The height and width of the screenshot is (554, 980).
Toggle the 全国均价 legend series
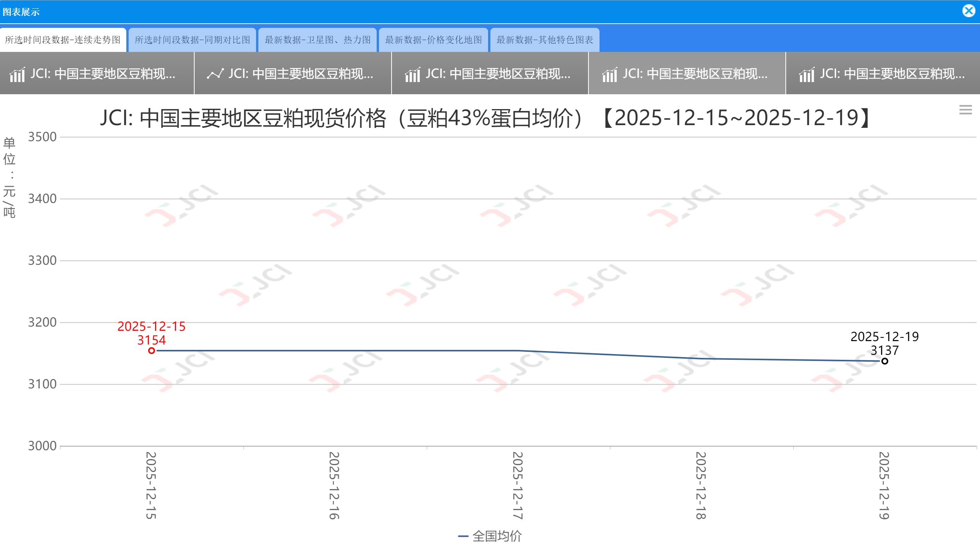pyautogui.click(x=496, y=536)
